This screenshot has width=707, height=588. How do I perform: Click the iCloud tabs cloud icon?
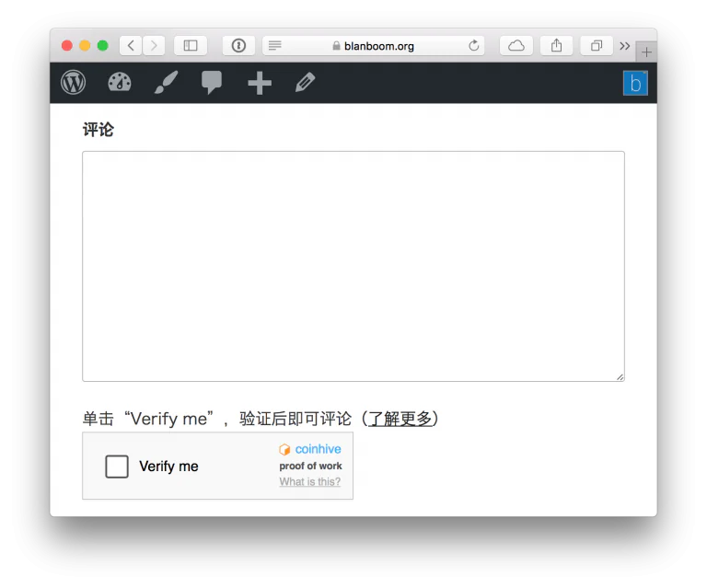click(x=516, y=45)
